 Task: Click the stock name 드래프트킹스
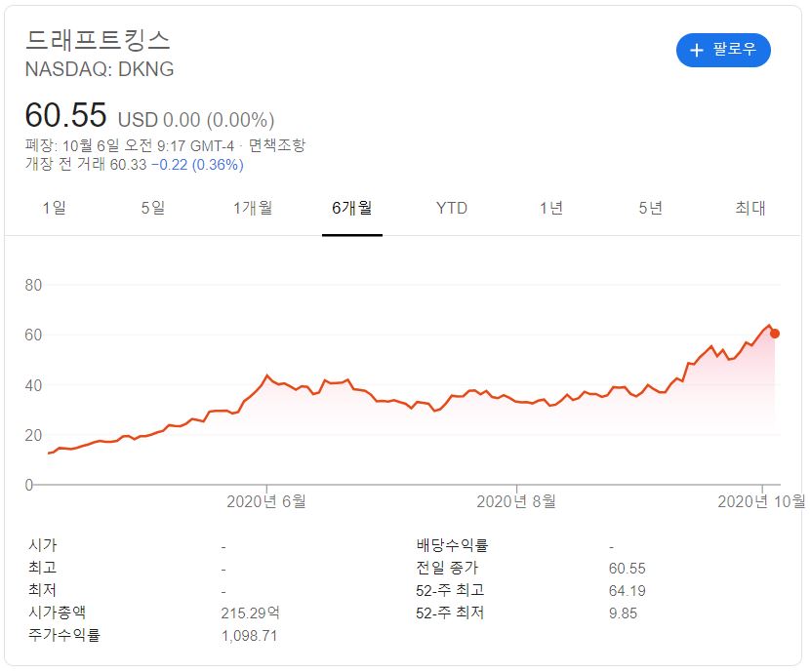(x=98, y=40)
